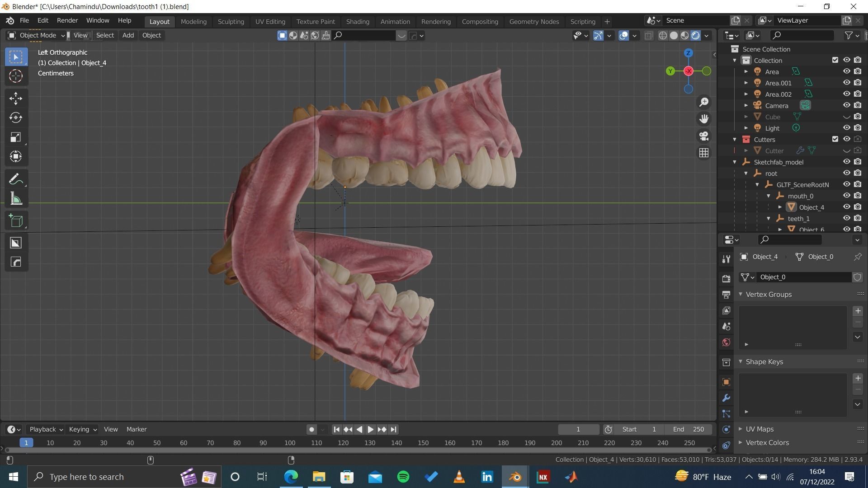Activate the Annotate tool

click(x=16, y=179)
